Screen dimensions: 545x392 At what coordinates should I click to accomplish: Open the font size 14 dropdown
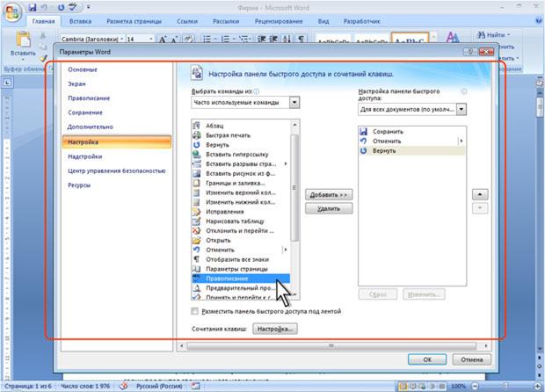point(151,39)
